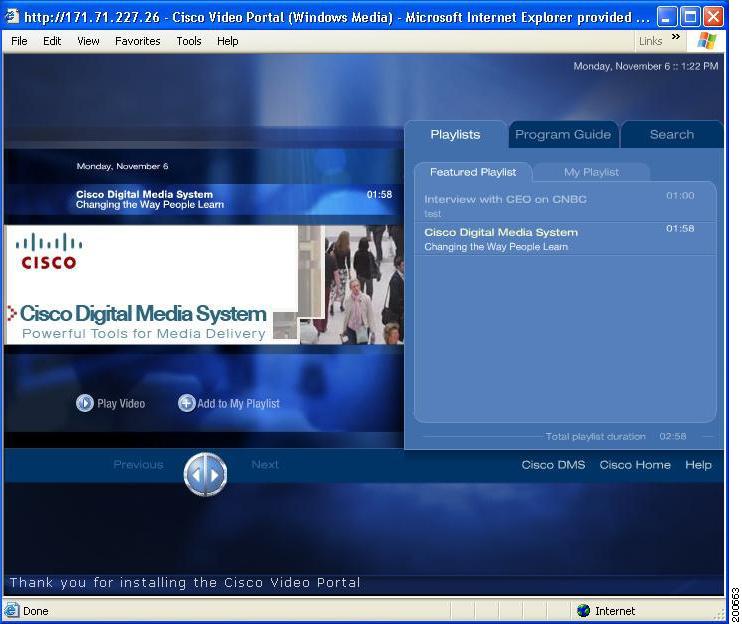
Task: Click the Changing the Way People Learn subtitle in playlist
Action: pyautogui.click(x=496, y=246)
